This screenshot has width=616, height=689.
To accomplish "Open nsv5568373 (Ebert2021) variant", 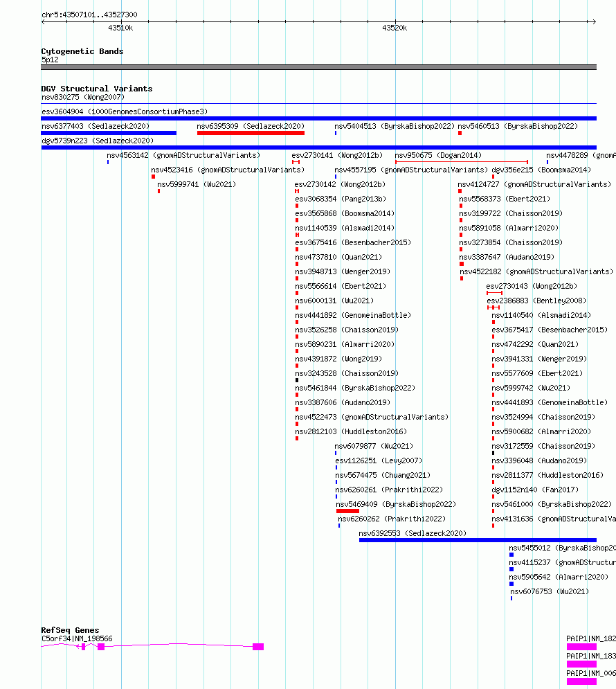I will coord(505,199).
